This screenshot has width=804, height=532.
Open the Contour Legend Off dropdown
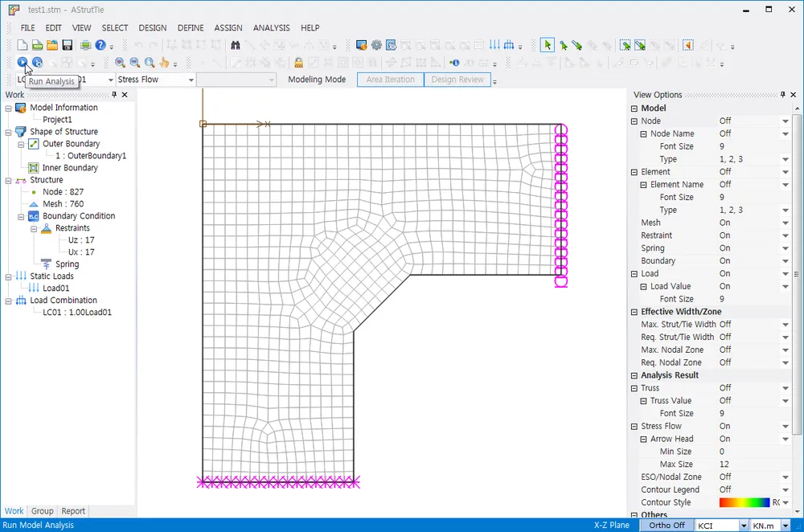click(785, 490)
